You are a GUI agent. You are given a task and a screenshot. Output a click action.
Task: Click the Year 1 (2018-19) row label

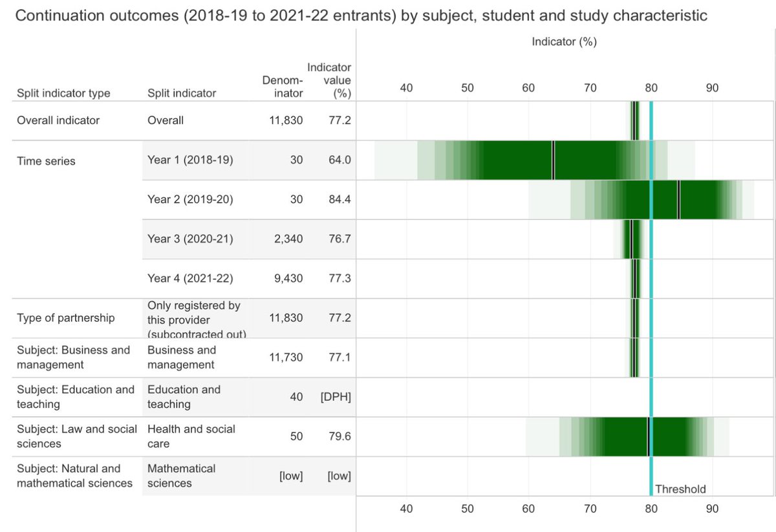point(190,160)
